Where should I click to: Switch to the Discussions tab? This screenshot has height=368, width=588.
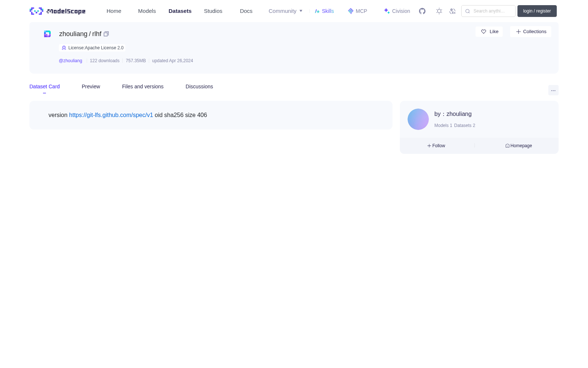click(199, 86)
